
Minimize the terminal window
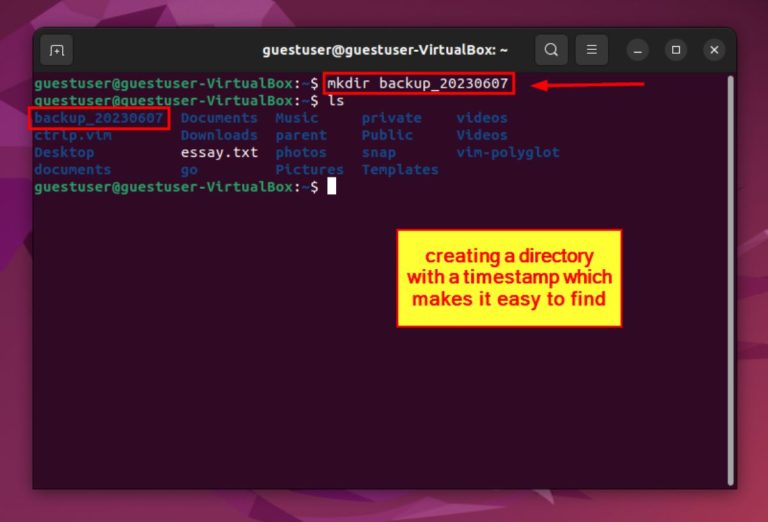(x=639, y=49)
